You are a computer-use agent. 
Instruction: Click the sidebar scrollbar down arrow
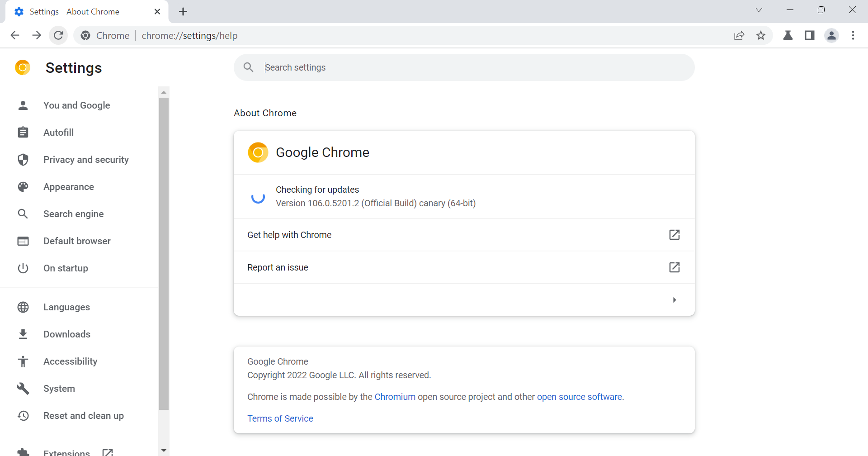(x=164, y=451)
